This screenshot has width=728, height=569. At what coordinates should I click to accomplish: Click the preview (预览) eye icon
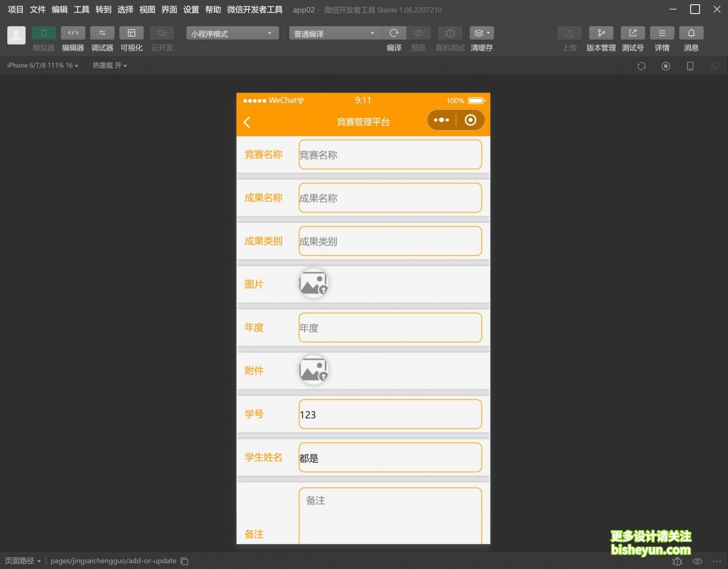pyautogui.click(x=419, y=33)
